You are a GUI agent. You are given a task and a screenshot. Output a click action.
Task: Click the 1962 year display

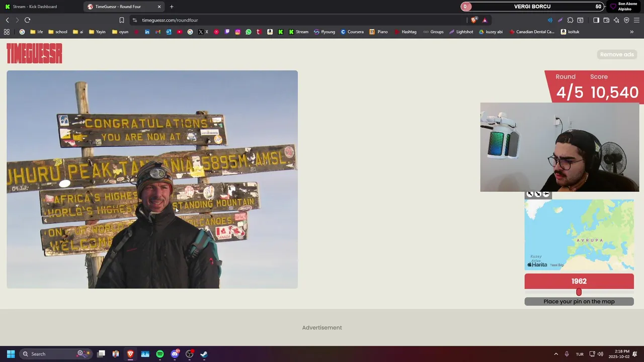click(579, 281)
